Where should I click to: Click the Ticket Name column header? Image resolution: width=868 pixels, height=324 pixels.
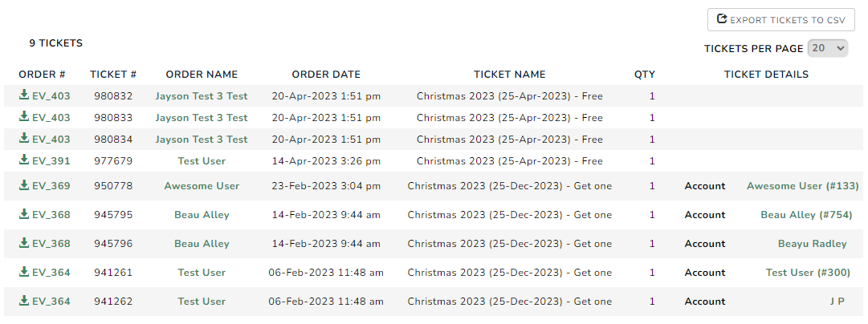(x=509, y=74)
